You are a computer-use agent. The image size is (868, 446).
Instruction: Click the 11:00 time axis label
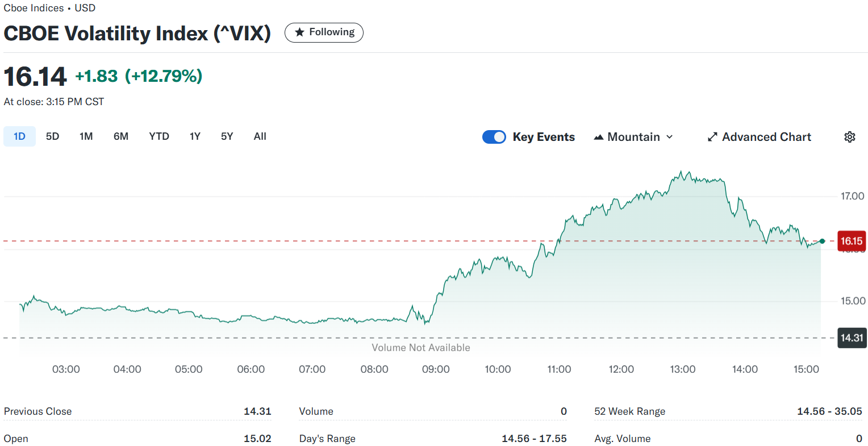tap(559, 369)
